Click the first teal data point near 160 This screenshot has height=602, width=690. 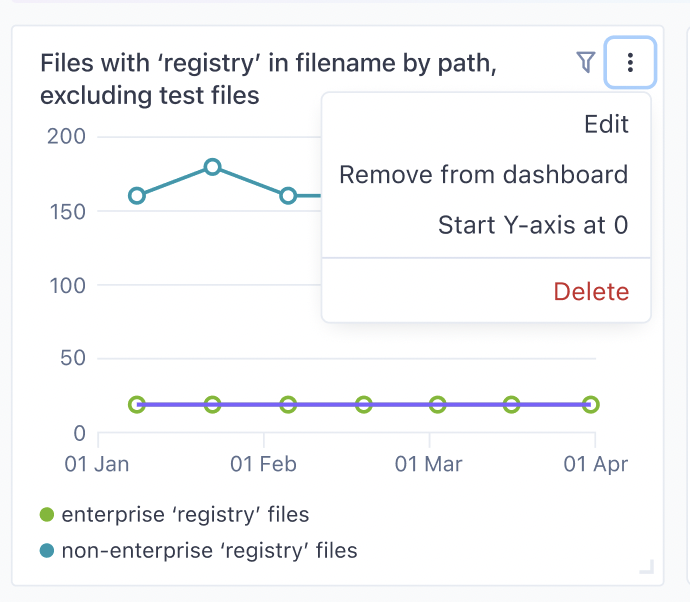pyautogui.click(x=137, y=196)
